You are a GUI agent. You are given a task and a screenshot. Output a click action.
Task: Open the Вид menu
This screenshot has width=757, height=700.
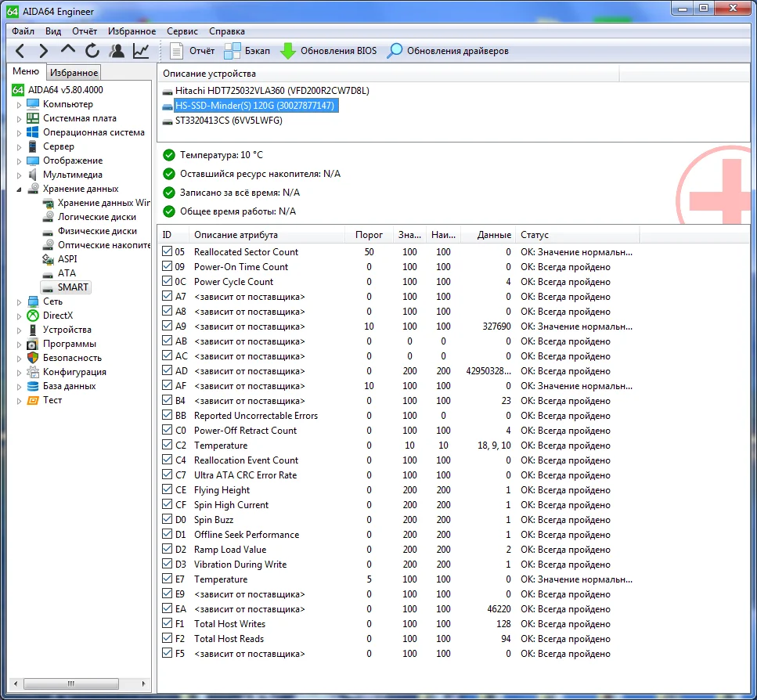click(x=53, y=31)
